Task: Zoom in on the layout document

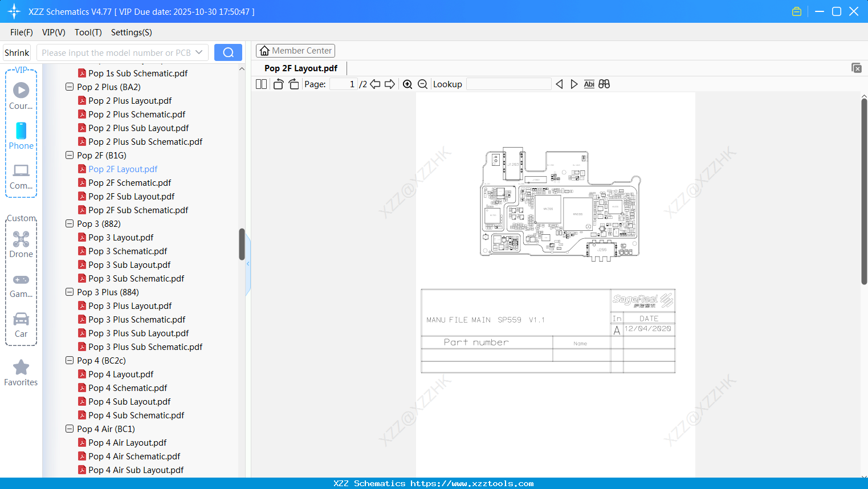Action: (x=407, y=84)
